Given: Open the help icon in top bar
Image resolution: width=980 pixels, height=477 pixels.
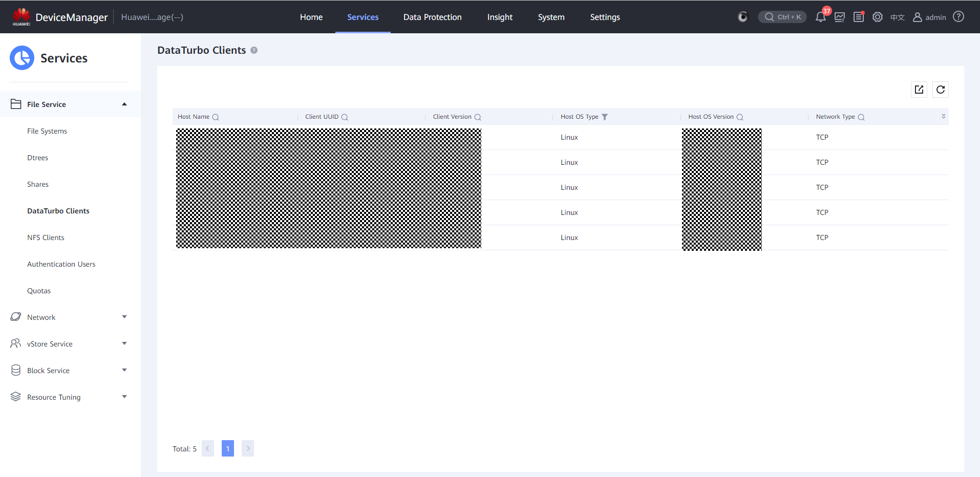Looking at the screenshot, I should [x=958, y=17].
